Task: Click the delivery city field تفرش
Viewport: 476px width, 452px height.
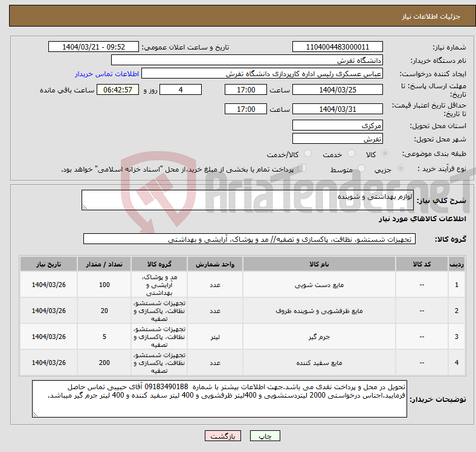Action: tap(337, 138)
